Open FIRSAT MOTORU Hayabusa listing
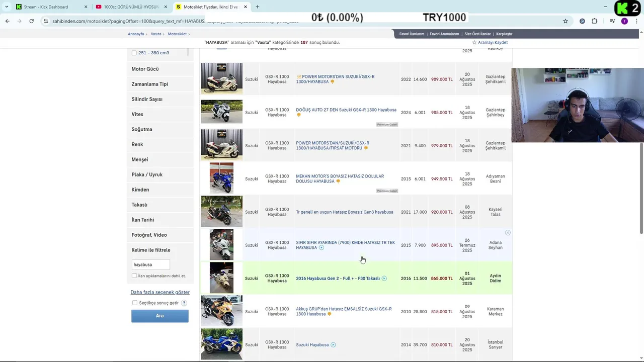 click(x=333, y=145)
